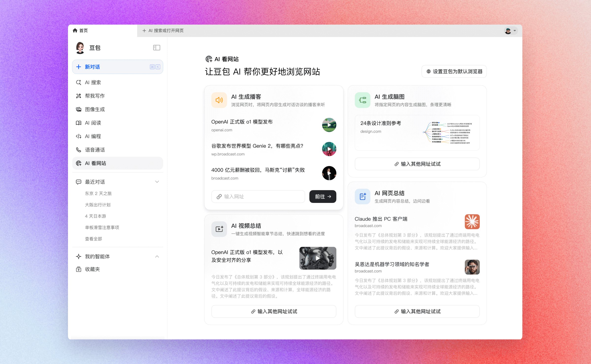Click 输入其他网址试试 under AI 生成脑图
Screen dimensions: 591x364
coord(417,164)
